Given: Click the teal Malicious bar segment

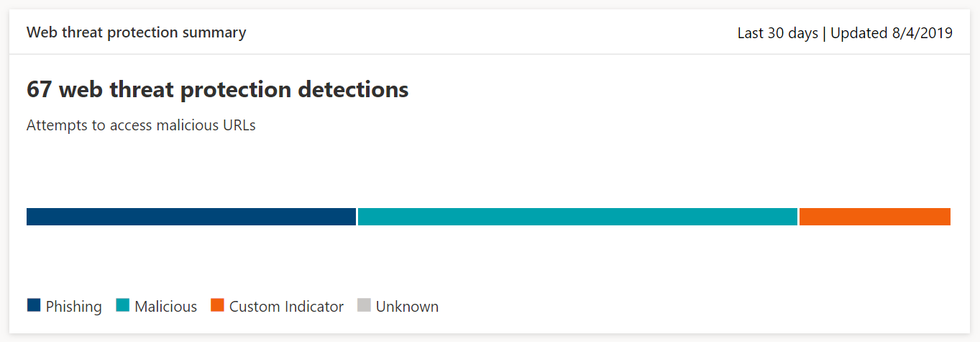Looking at the screenshot, I should pyautogui.click(x=577, y=217).
